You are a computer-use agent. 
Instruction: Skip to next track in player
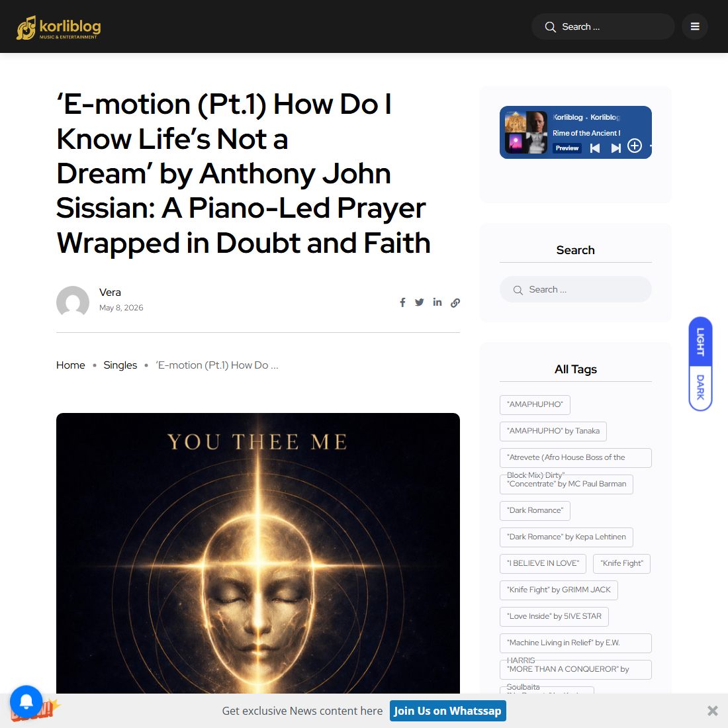tap(615, 148)
